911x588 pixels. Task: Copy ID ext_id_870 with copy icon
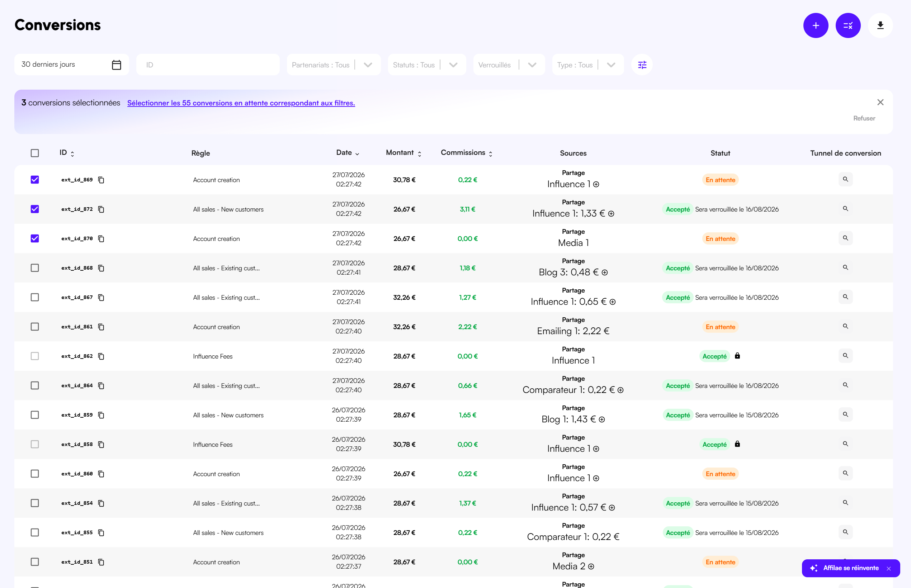tap(101, 239)
